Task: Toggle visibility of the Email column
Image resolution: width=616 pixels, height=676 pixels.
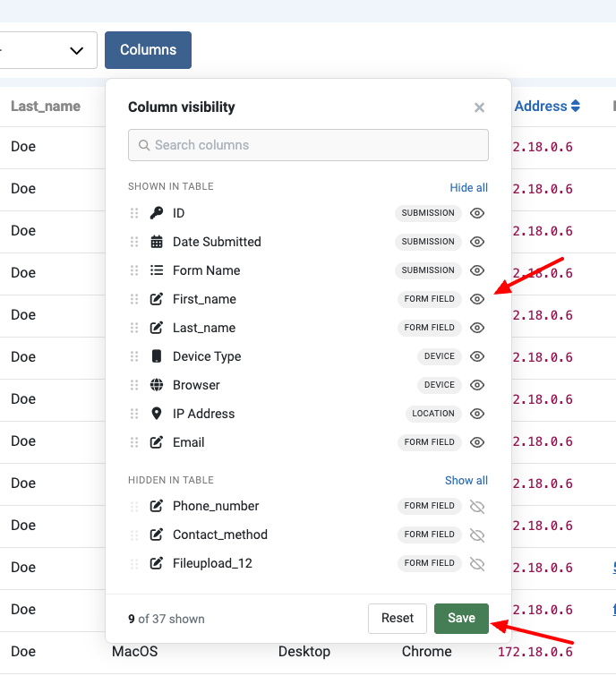Action: click(477, 442)
